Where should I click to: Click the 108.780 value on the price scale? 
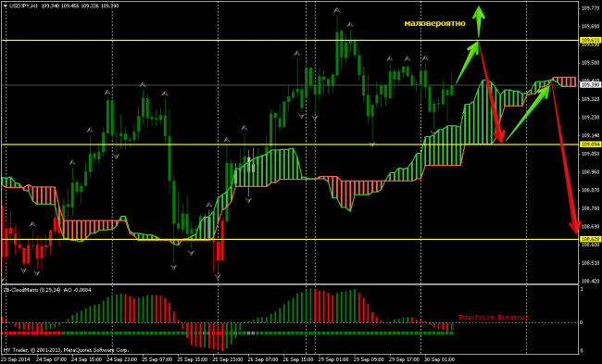591,208
